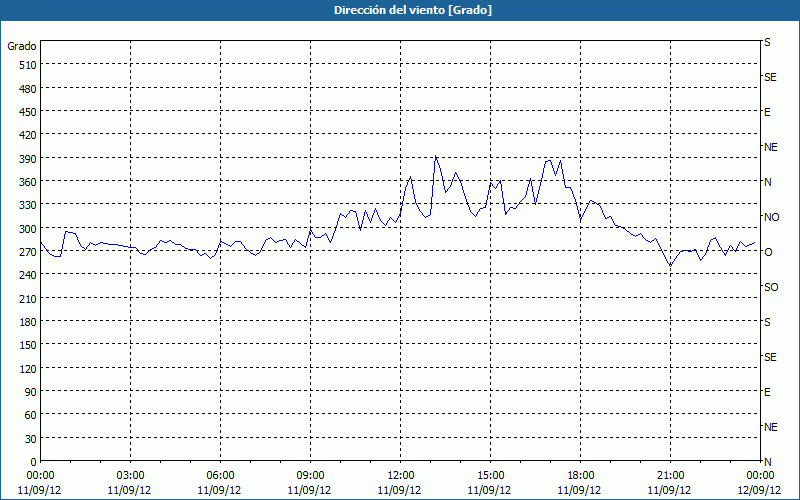Click the 450 degree axis label
The height and width of the screenshot is (500, 800).
[x=28, y=112]
